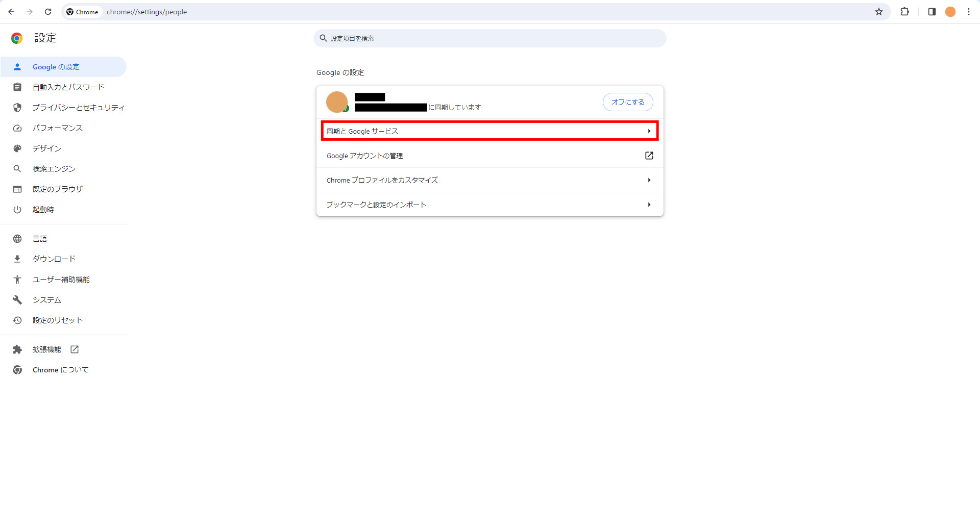
Task: Open パフォーマンス settings section
Action: (x=57, y=128)
